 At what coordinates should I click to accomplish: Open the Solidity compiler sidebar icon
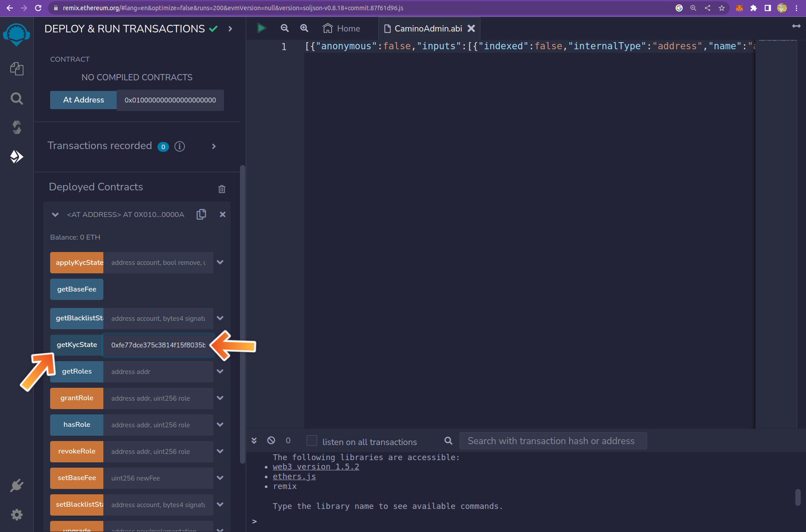pos(17,128)
